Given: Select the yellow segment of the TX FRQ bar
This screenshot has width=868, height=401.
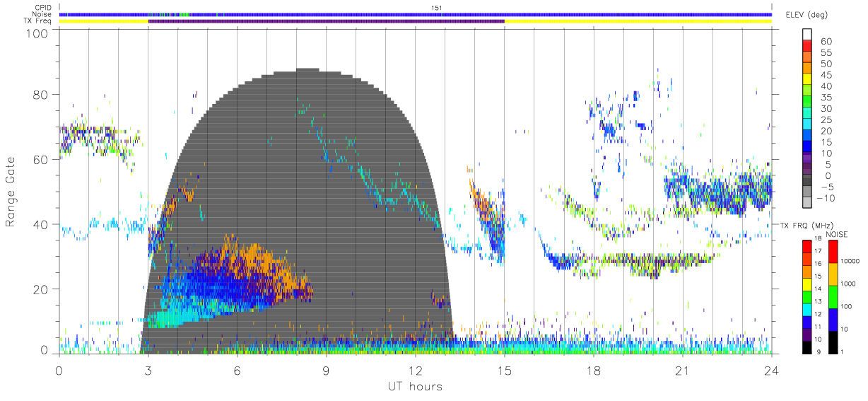Looking at the screenshot, I should coord(807,284).
